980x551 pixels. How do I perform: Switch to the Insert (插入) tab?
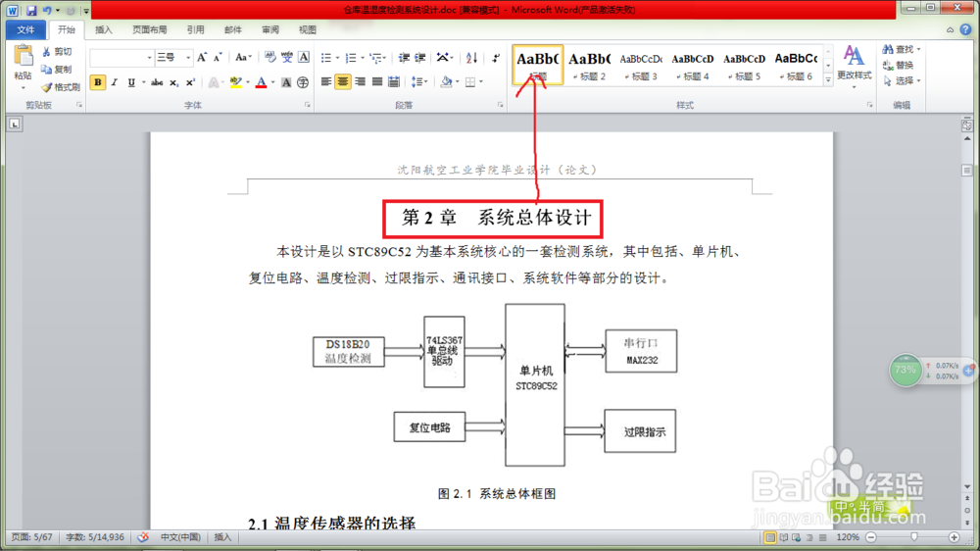tap(104, 29)
